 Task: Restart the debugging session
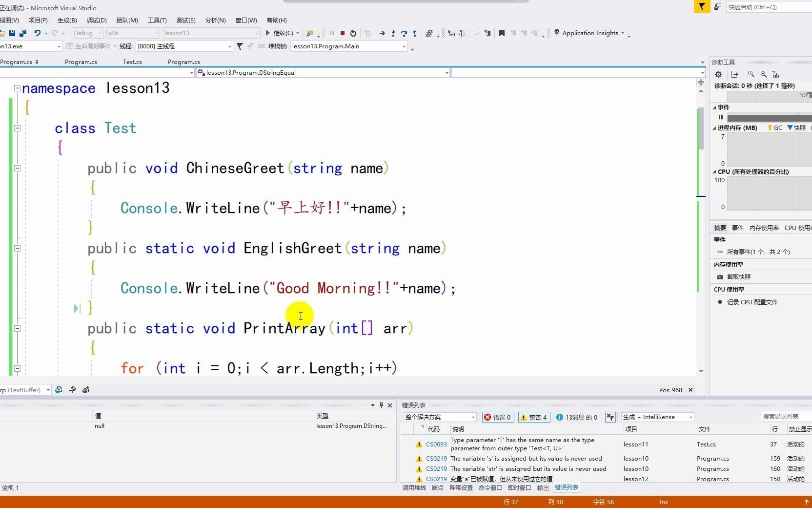tap(353, 33)
